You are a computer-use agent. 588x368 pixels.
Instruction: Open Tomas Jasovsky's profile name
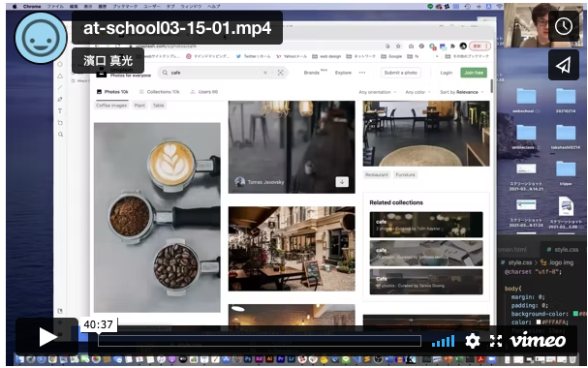pos(265,182)
